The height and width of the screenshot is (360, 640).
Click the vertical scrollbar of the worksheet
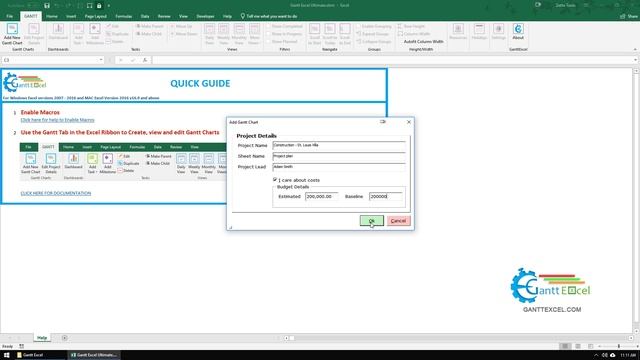click(636, 201)
